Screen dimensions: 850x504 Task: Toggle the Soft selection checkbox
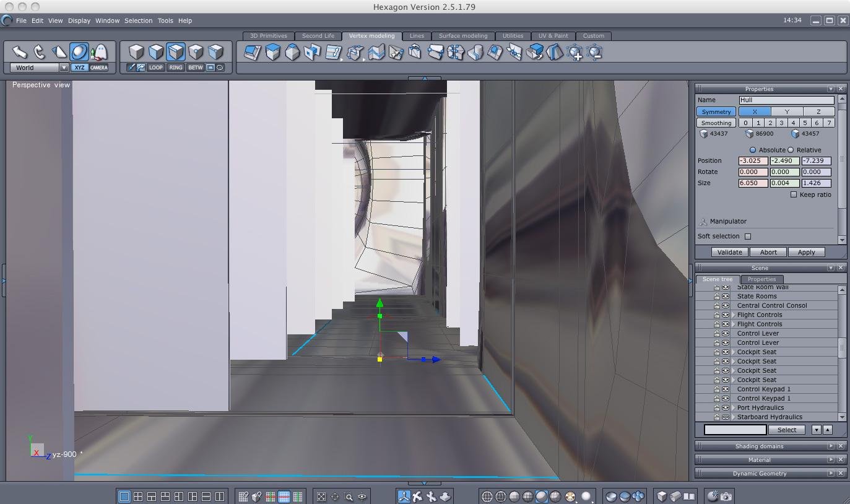click(748, 236)
